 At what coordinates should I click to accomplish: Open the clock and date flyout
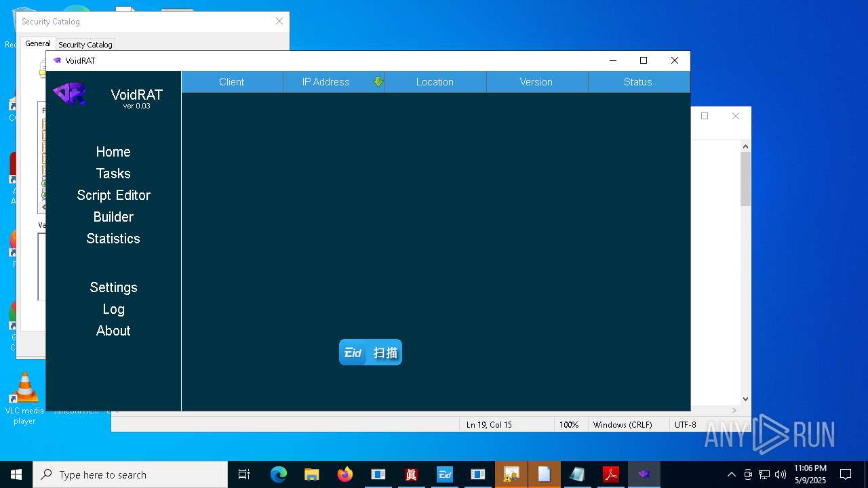810,474
